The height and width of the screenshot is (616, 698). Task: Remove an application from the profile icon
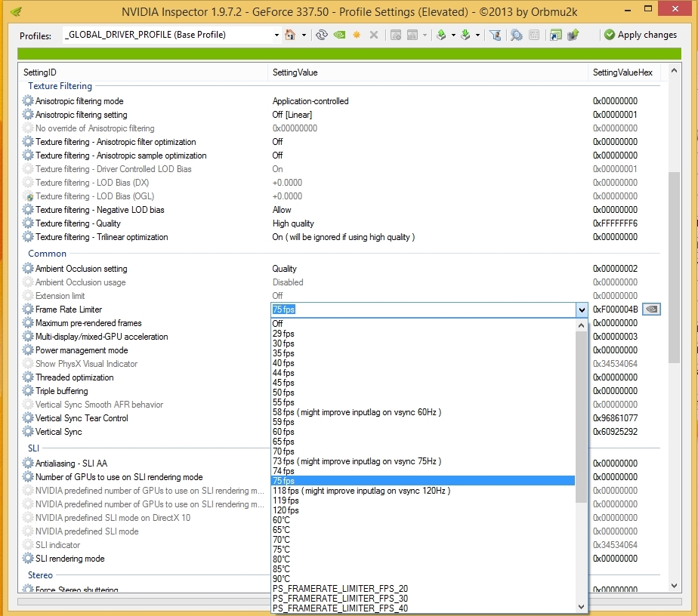coord(412,35)
